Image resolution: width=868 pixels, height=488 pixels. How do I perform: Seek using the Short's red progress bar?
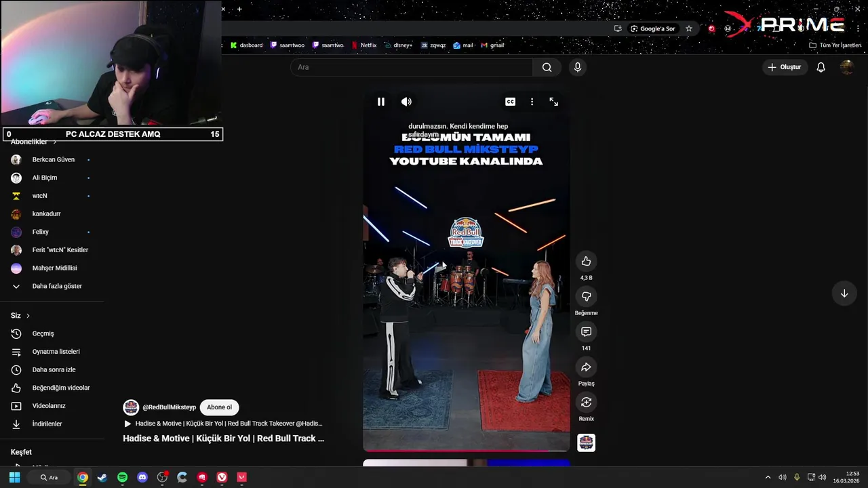click(466, 451)
